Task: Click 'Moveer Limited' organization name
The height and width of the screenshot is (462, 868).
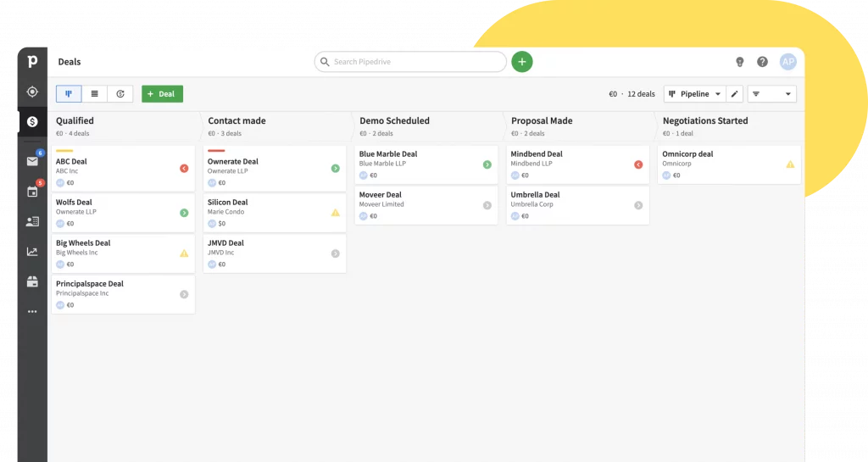Action: click(x=381, y=204)
